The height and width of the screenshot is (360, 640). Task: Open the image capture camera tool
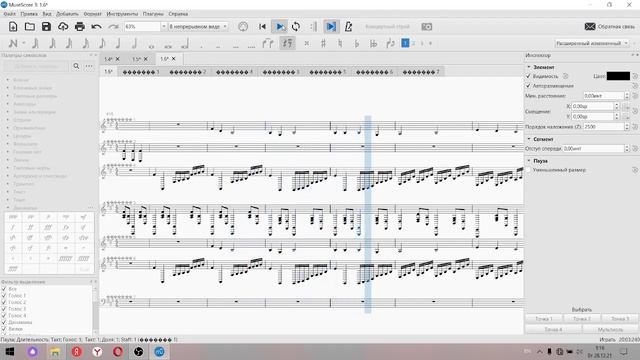pyautogui.click(x=427, y=27)
